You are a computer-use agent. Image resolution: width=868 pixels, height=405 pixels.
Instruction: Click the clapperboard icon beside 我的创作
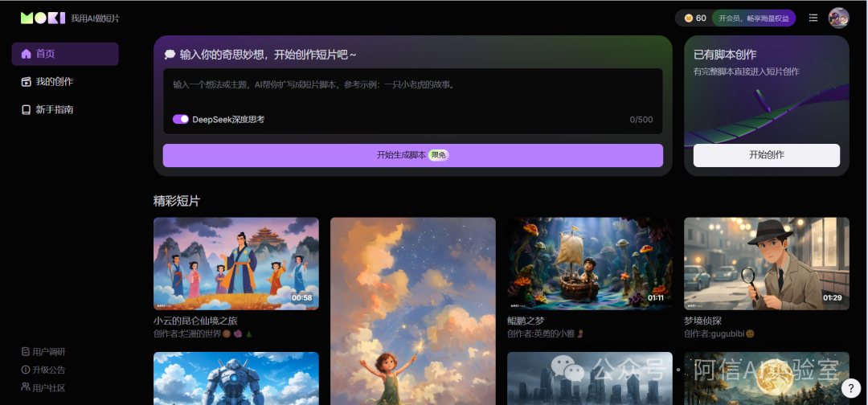pyautogui.click(x=26, y=82)
